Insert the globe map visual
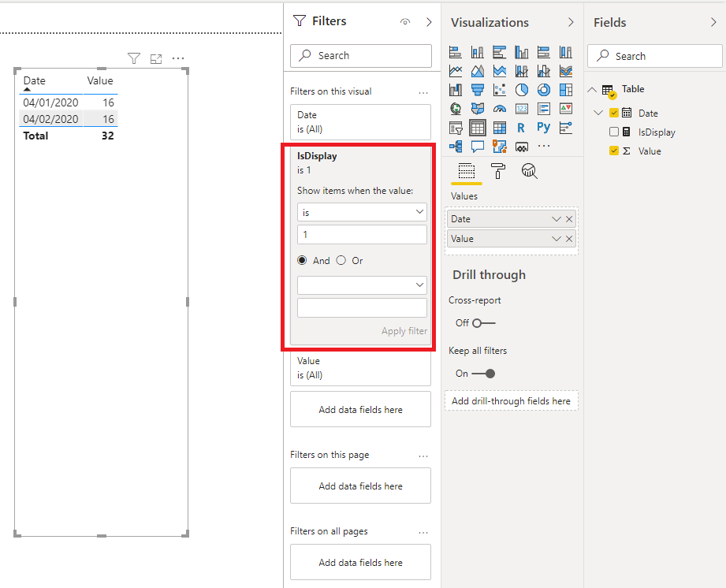This screenshot has height=588, width=726. (455, 109)
